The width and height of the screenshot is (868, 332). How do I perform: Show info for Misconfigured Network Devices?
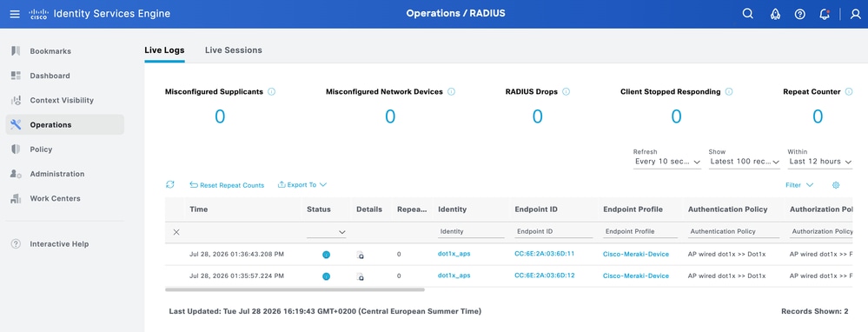click(x=451, y=92)
